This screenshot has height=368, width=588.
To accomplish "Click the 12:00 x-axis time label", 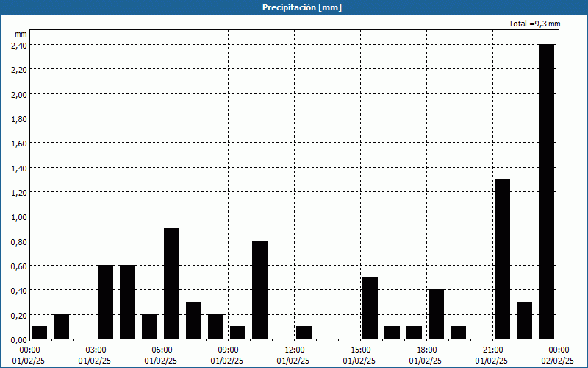I will pyautogui.click(x=294, y=350).
